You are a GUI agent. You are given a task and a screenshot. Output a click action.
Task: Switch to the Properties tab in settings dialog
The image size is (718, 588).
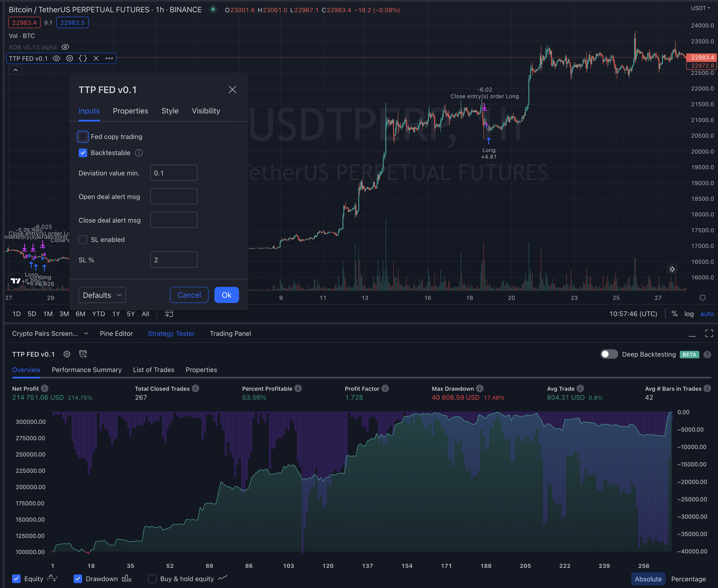pyautogui.click(x=130, y=111)
